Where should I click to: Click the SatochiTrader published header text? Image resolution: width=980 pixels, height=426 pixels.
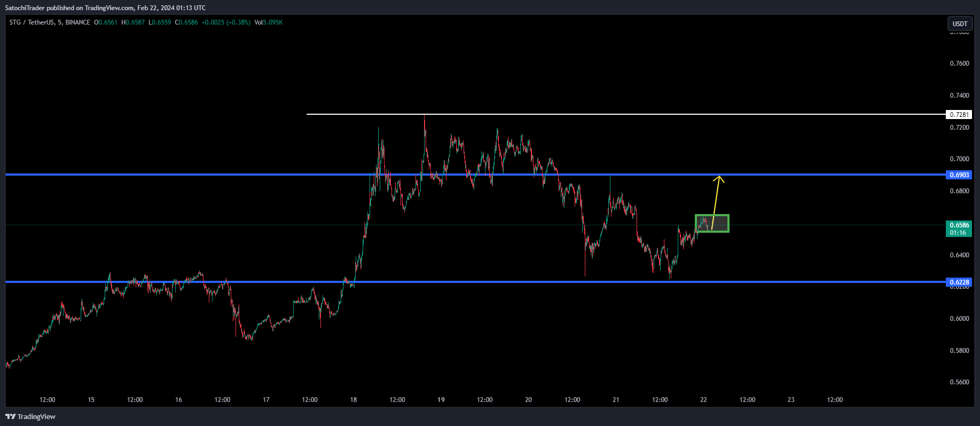click(105, 8)
